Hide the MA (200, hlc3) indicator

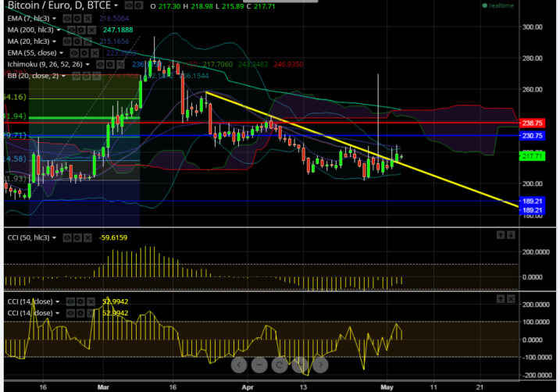[x=71, y=30]
